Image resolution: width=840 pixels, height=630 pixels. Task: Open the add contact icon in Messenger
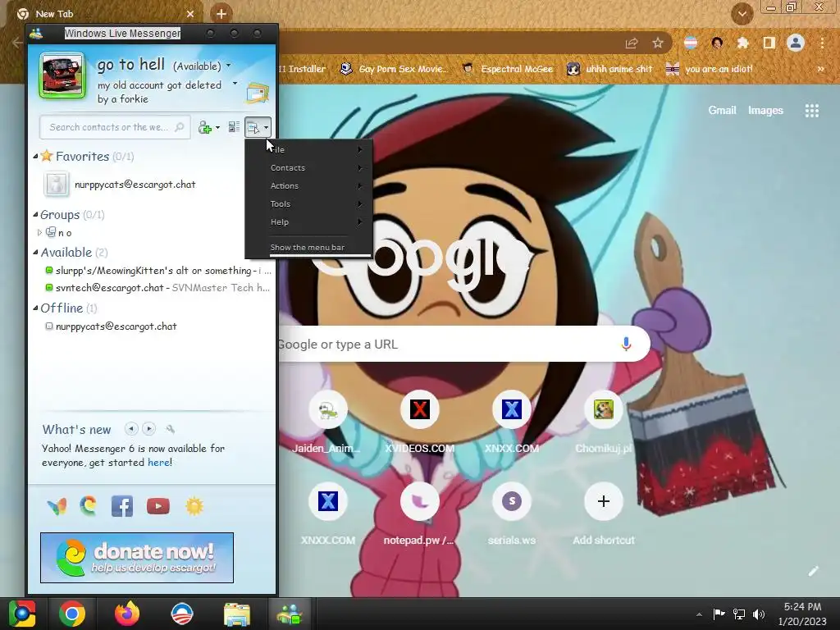204,127
